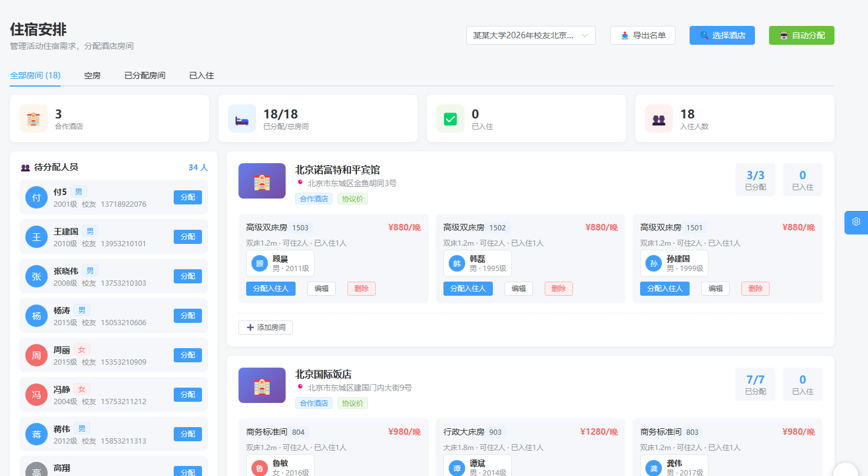Click 分配入住人 for room 1503
Viewport: 868px width, 476px height.
[271, 289]
